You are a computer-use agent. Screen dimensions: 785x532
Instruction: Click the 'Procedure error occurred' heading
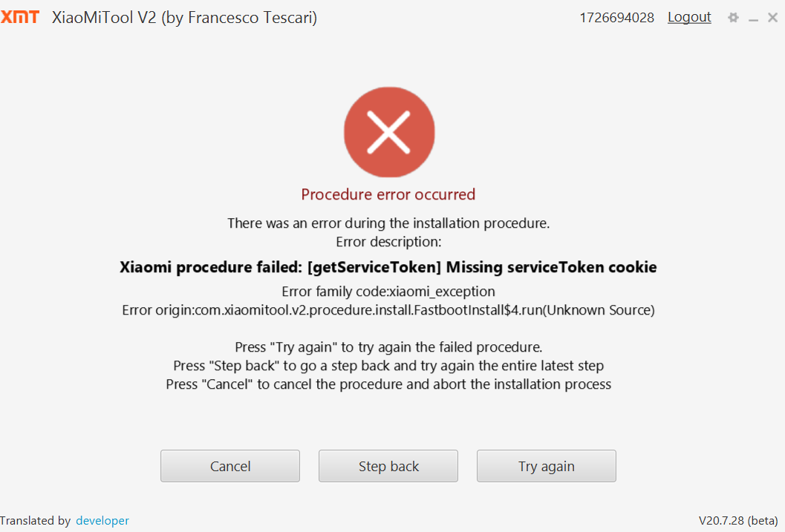[388, 194]
